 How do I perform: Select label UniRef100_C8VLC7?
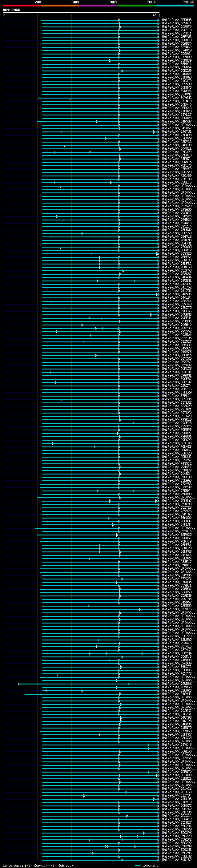point(177,115)
